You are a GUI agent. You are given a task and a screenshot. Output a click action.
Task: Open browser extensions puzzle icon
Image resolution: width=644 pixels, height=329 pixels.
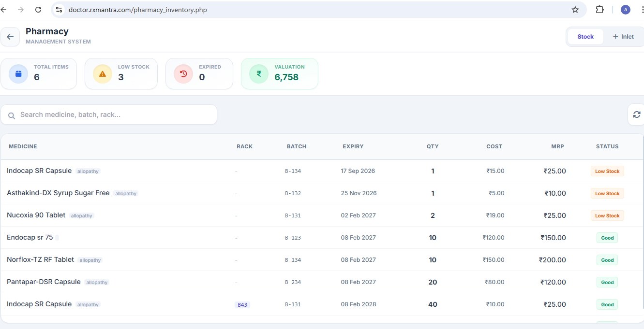tap(599, 10)
